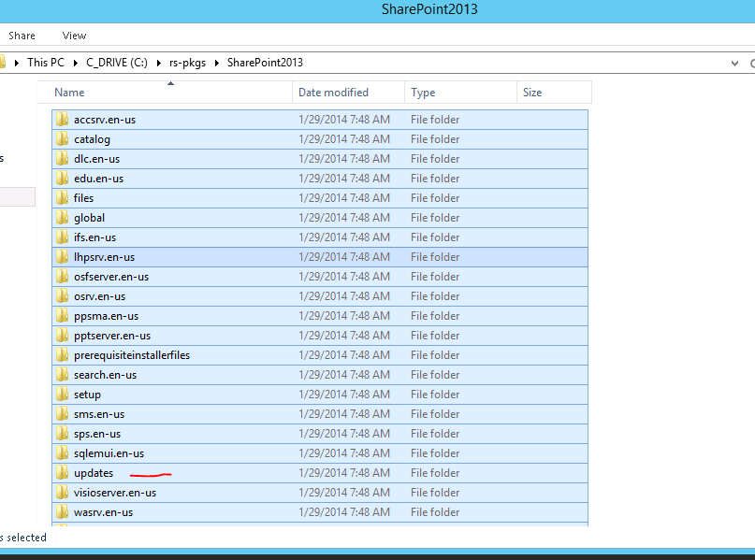
Task: Navigate to C_DRIVE (C:) breadcrumb
Action: coord(117,63)
